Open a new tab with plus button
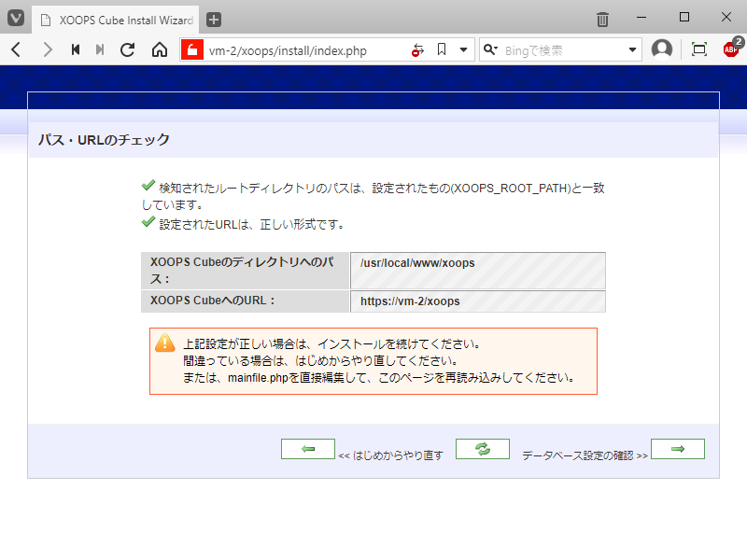Viewport: 747px width, 560px height. coord(214,20)
